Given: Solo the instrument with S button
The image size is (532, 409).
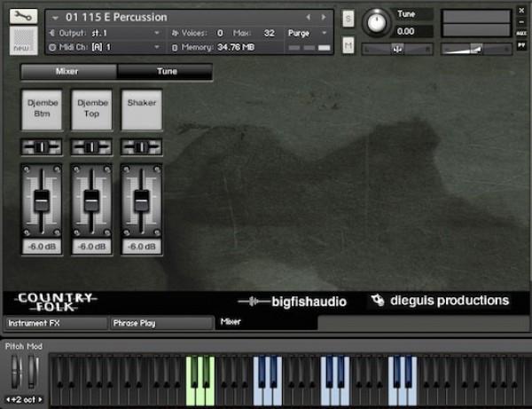Looking at the screenshot, I should point(348,19).
